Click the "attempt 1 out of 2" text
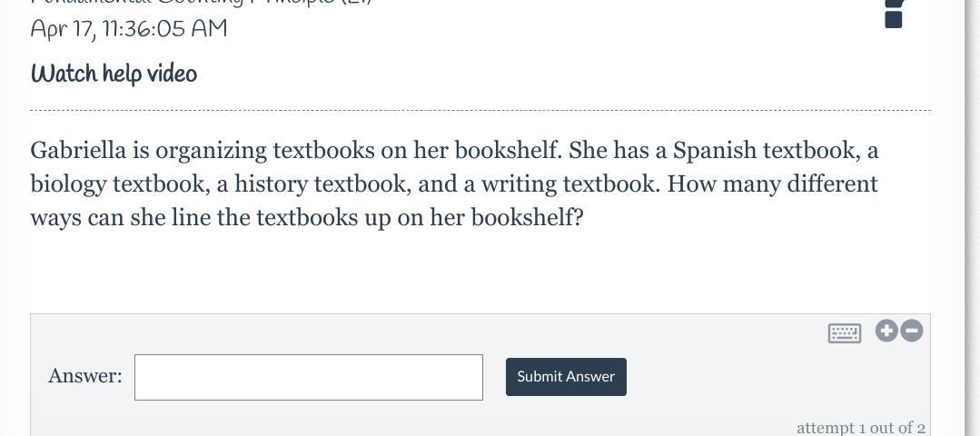 point(861,428)
